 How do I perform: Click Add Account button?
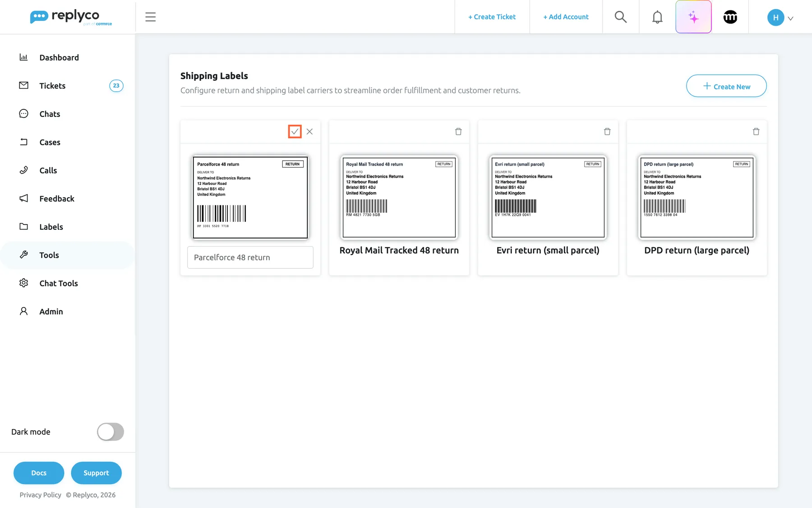tap(566, 17)
